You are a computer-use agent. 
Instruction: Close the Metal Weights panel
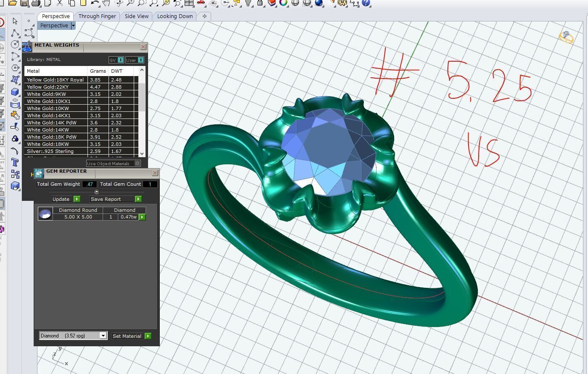[x=143, y=47]
